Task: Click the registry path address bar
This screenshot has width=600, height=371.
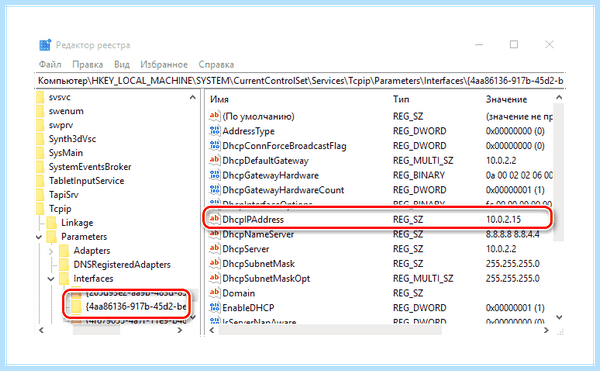Action: pyautogui.click(x=300, y=81)
